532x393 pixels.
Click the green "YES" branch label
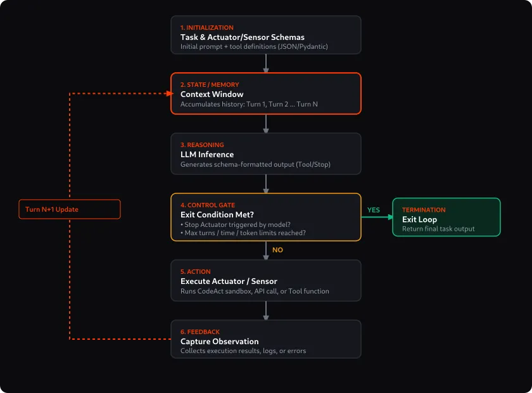tap(374, 210)
